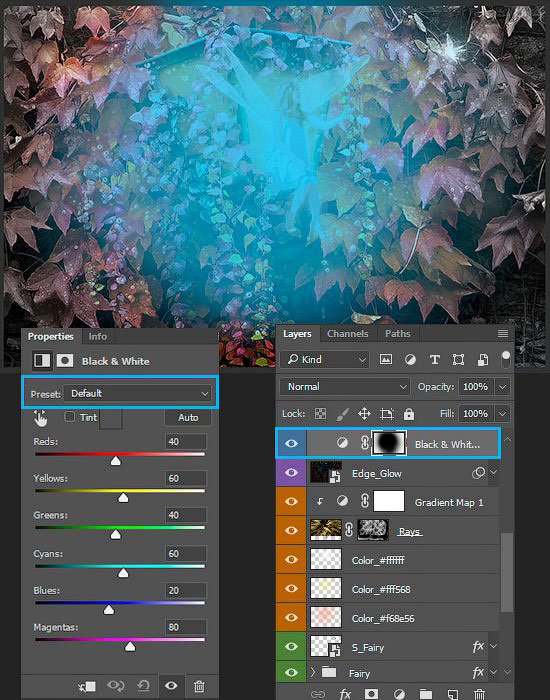This screenshot has height=700, width=550.
Task: Hide the Black & White layer
Action: click(x=291, y=443)
